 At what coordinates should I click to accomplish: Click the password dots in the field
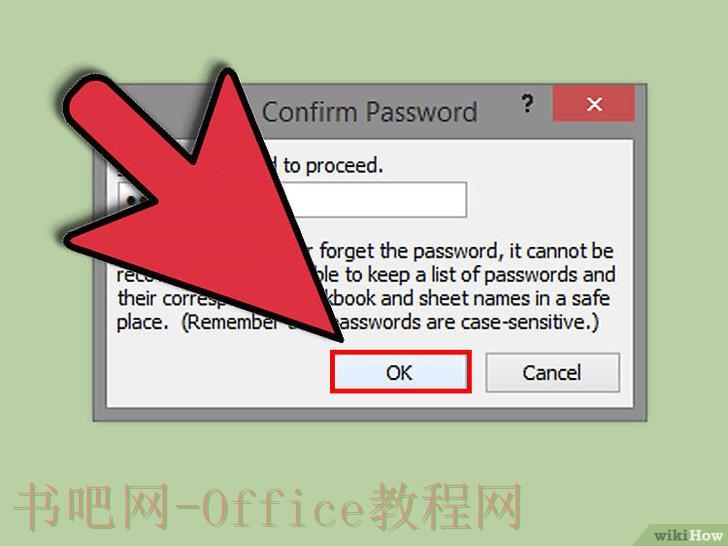pos(131,201)
